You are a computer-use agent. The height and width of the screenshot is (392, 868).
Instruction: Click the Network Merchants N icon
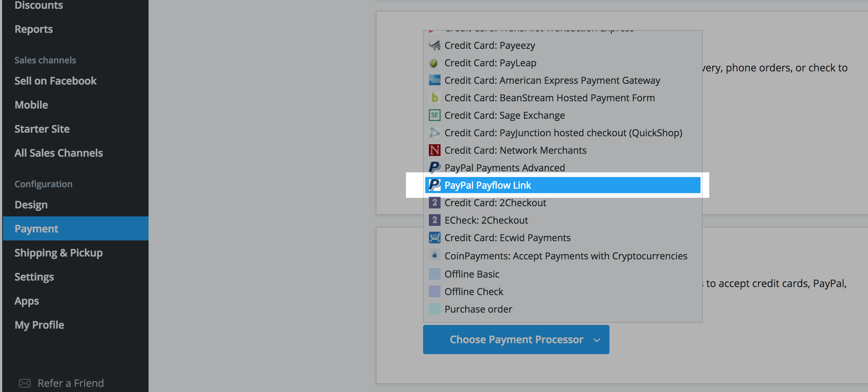tap(434, 150)
